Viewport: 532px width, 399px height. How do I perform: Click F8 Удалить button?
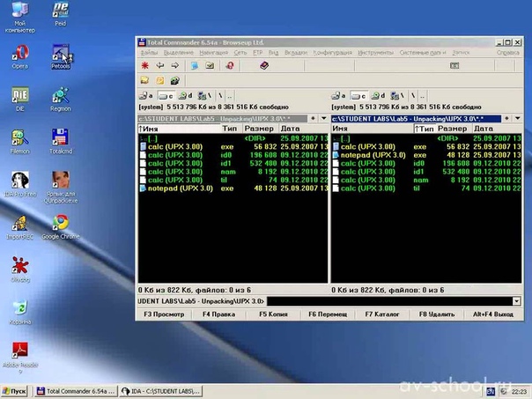coord(437,314)
